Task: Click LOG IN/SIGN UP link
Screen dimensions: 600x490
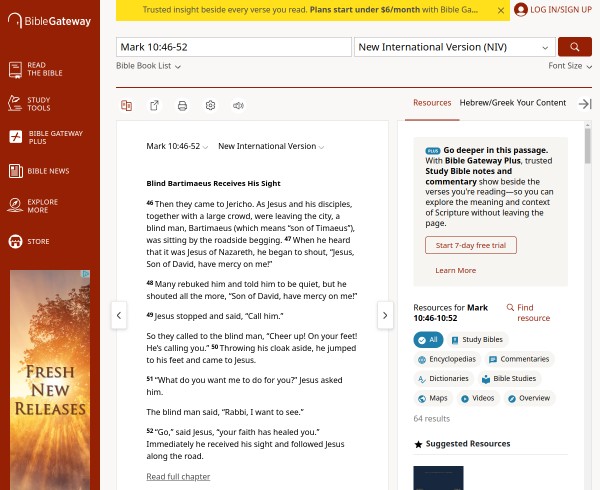Action: pos(561,10)
